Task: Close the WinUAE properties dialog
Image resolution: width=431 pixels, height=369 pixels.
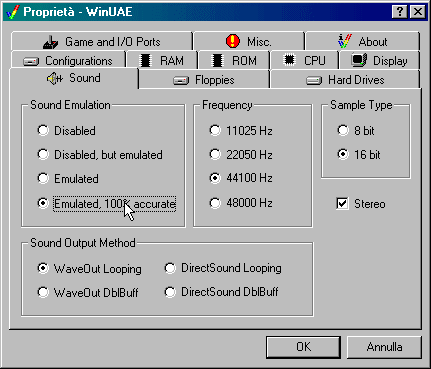Action: 417,12
